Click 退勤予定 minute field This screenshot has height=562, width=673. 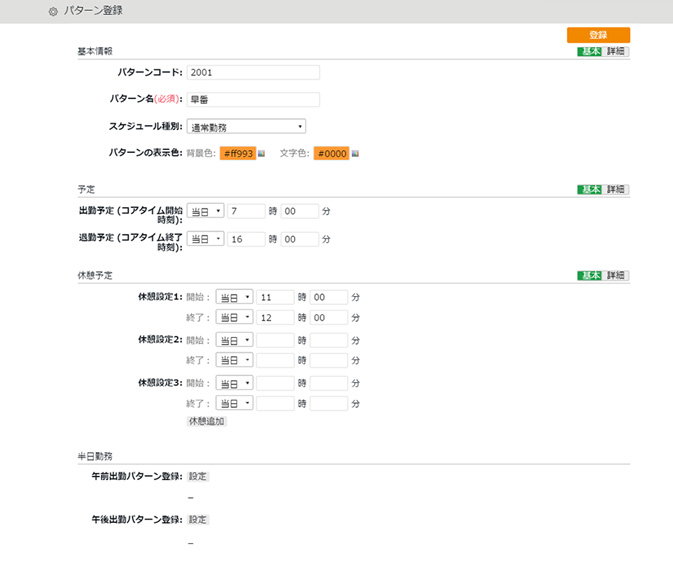[x=300, y=239]
